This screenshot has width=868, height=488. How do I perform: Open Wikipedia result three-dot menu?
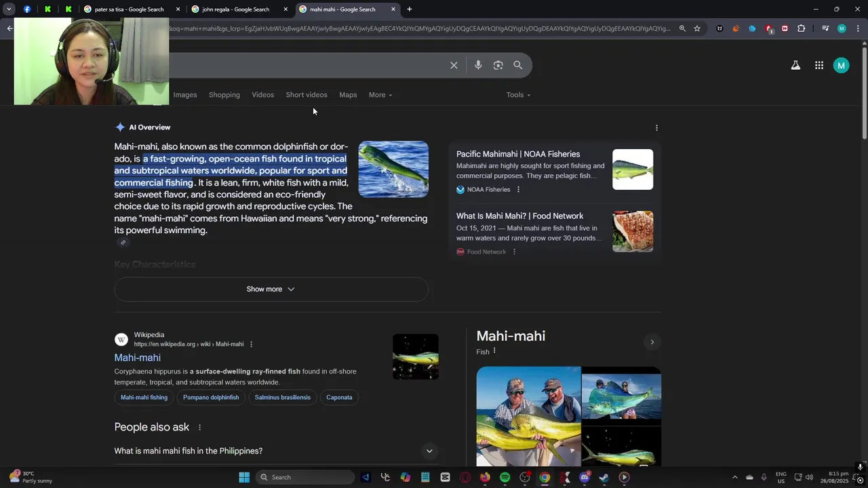(251, 344)
